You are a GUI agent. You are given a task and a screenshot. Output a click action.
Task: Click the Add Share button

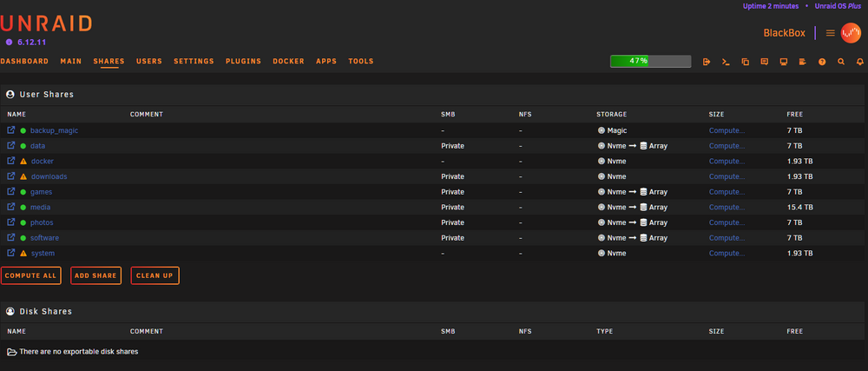(x=95, y=275)
